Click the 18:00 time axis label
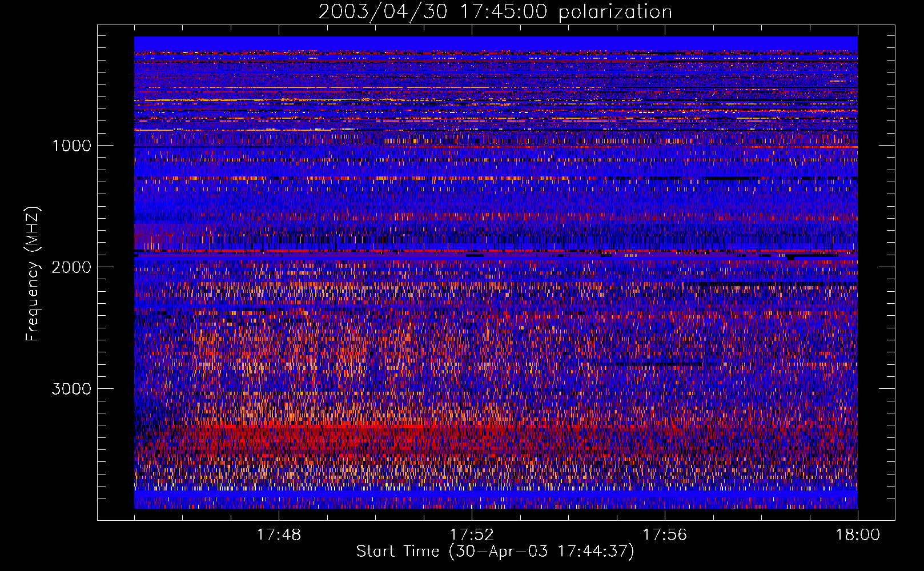 pos(858,535)
